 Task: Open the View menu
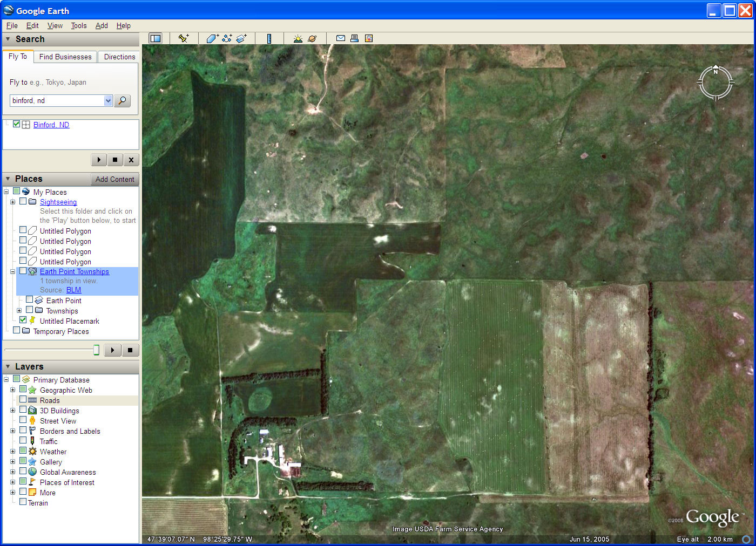[x=55, y=25]
